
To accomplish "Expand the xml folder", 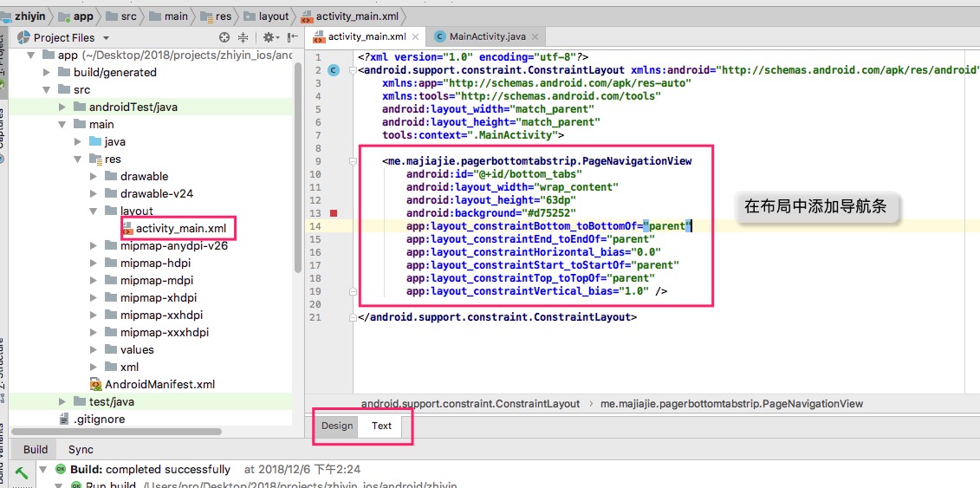I will (93, 367).
